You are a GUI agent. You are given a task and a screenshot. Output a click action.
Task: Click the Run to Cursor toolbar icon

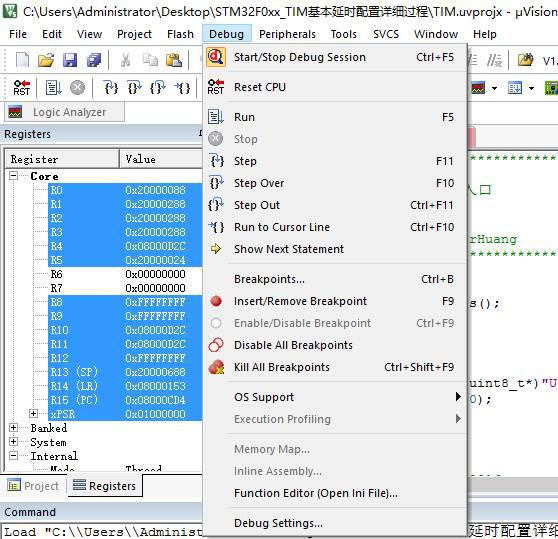[183, 88]
